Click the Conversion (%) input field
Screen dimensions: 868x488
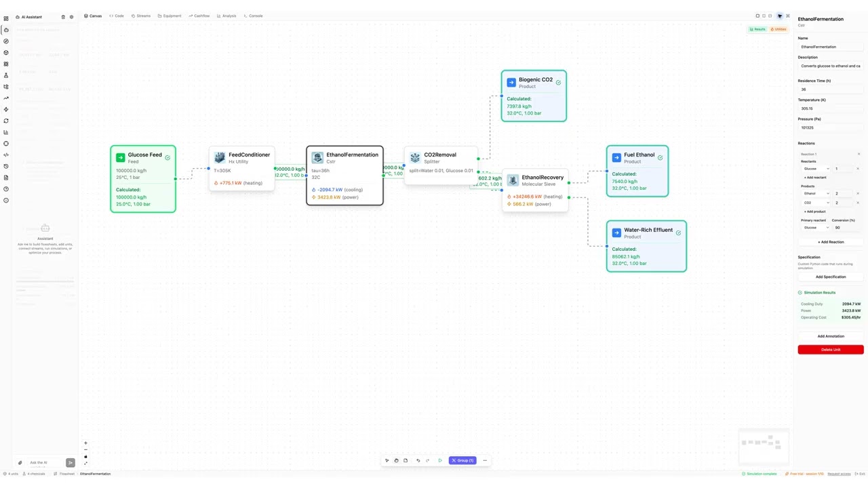(847, 228)
